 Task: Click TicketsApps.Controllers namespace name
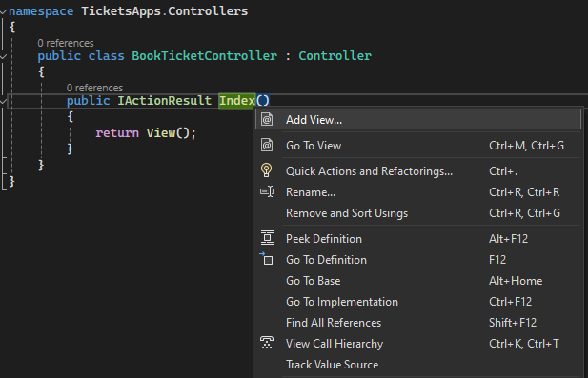click(164, 11)
